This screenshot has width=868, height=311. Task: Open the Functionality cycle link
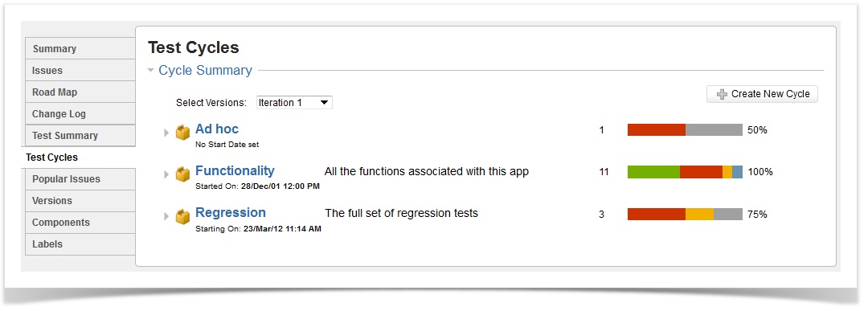coord(235,170)
